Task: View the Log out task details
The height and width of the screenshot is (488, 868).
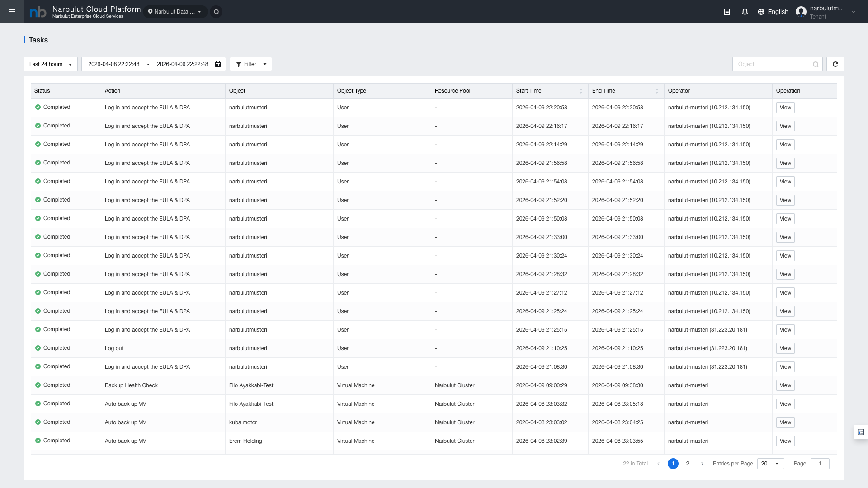Action: click(x=785, y=348)
